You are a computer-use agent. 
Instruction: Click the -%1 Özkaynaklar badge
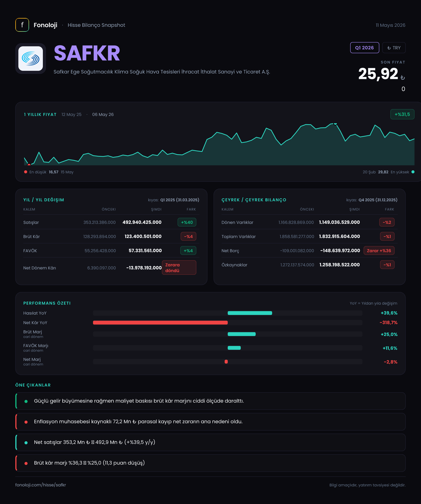387,265
